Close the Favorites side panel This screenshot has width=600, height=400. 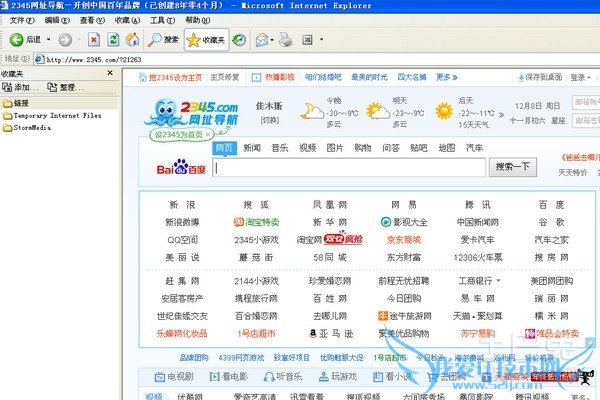click(x=110, y=73)
